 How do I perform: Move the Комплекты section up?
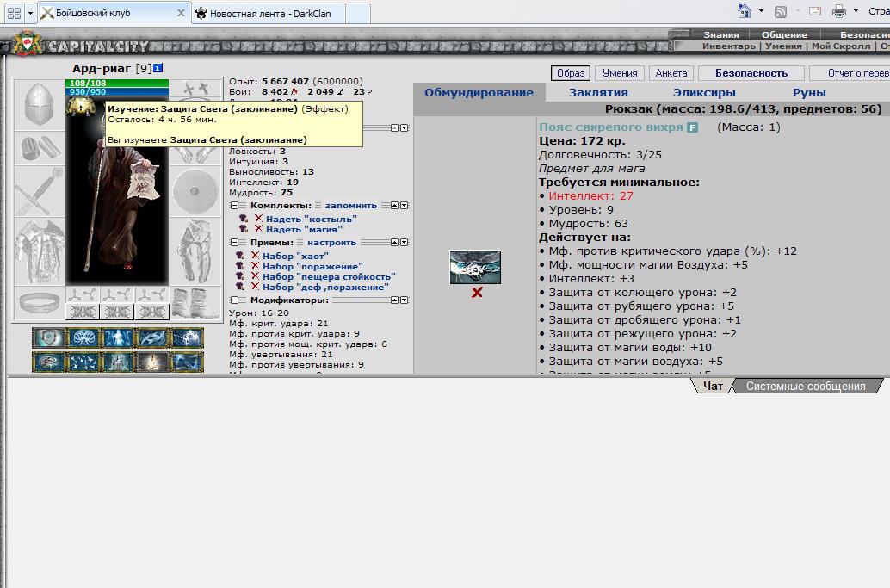coord(394,206)
